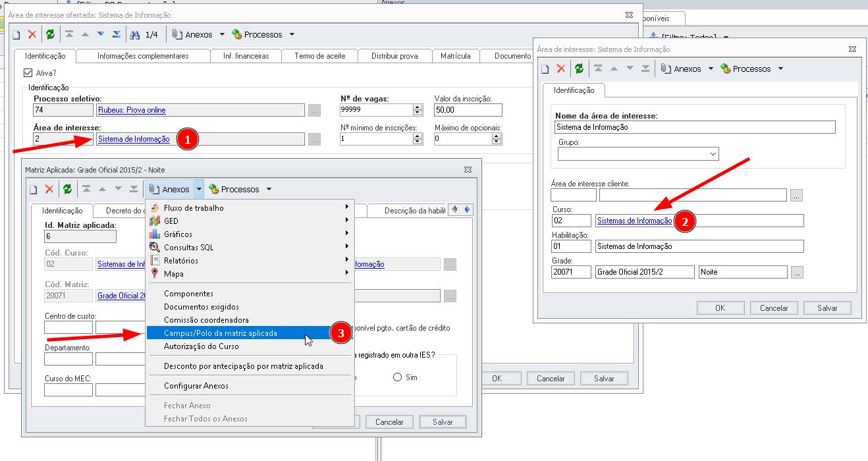Click red delete X in Área de interesse ofertada toolbar
This screenshot has height=461, width=868.
pyautogui.click(x=32, y=34)
